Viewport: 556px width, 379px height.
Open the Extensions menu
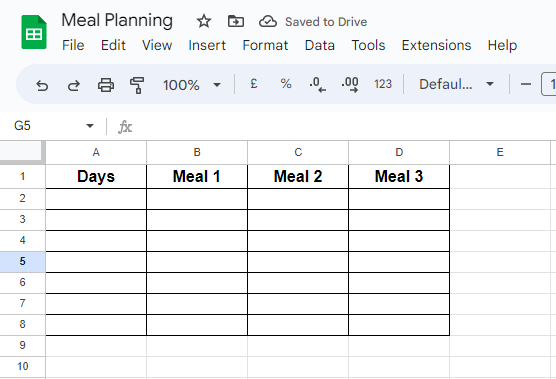[x=436, y=45]
